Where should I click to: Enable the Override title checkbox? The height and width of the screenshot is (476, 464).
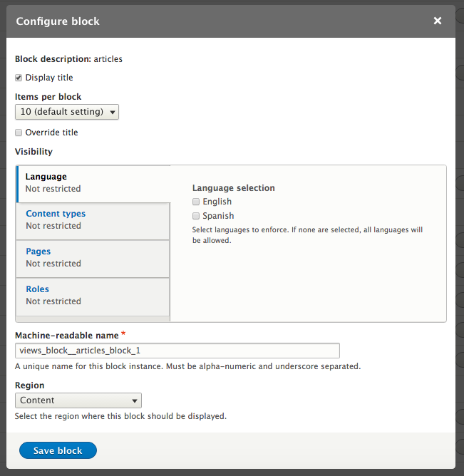(x=19, y=133)
